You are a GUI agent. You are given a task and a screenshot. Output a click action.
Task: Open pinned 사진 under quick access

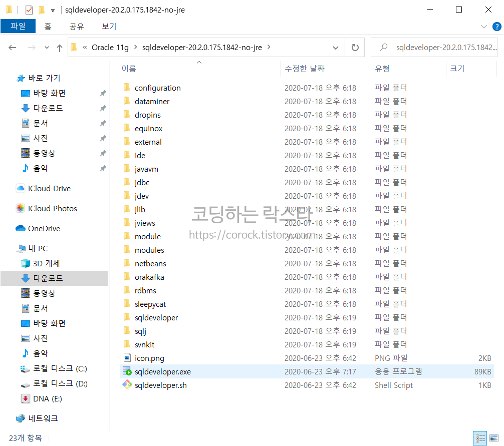click(41, 138)
